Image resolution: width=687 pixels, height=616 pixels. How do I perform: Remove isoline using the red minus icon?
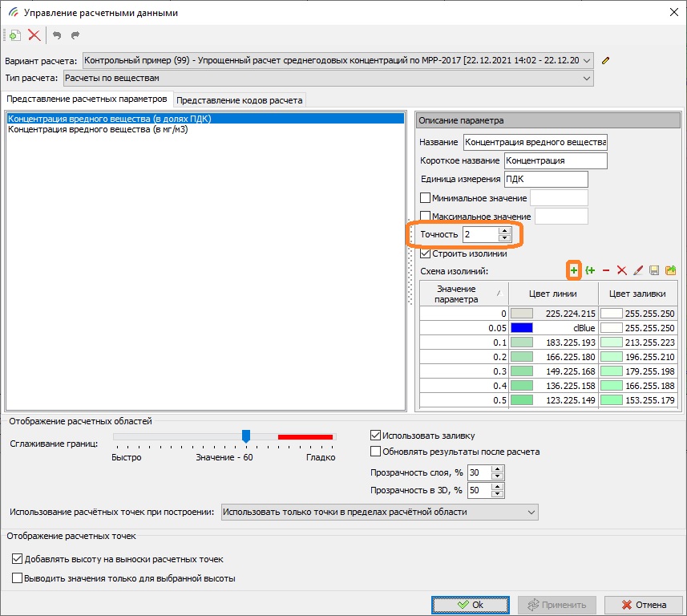pos(606,271)
